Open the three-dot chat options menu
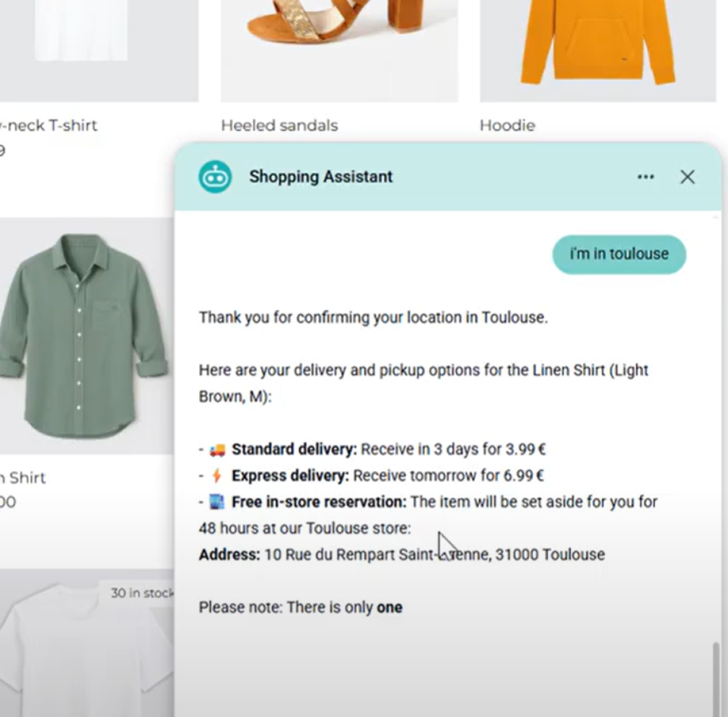Viewport: 728px width, 717px height. coord(645,177)
